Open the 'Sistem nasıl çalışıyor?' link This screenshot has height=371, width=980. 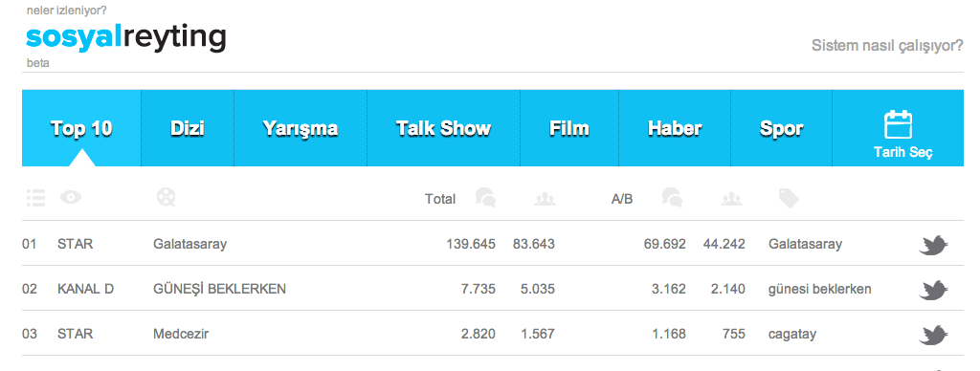pos(887,46)
